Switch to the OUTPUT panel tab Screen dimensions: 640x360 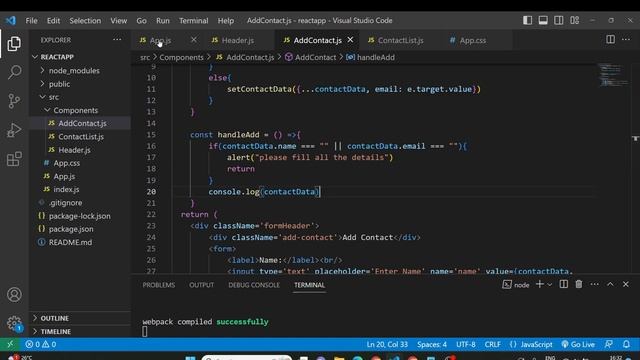pyautogui.click(x=201, y=285)
